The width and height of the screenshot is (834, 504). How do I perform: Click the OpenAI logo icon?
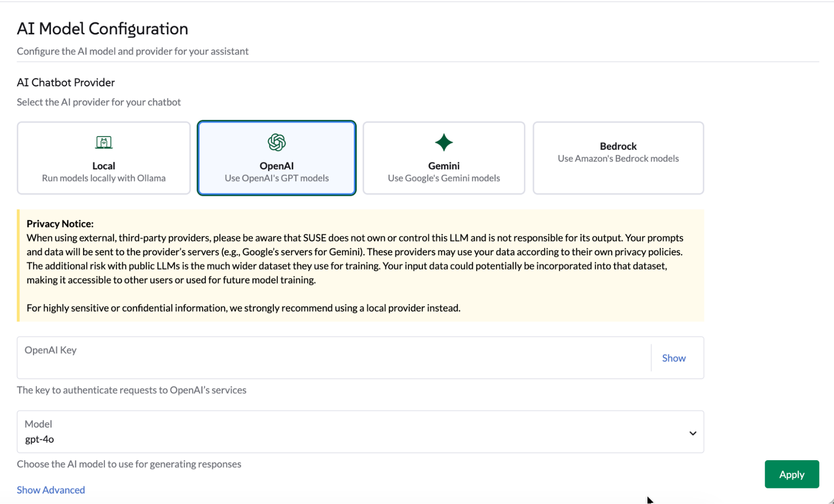276,142
